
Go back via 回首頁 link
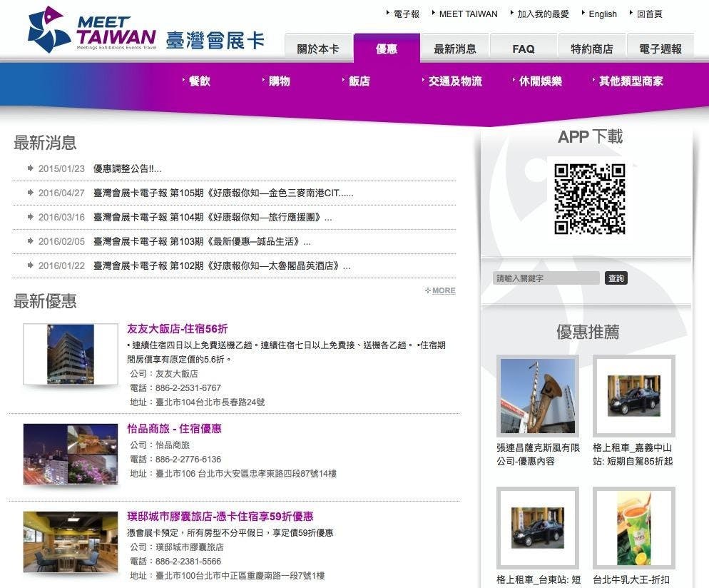point(649,14)
